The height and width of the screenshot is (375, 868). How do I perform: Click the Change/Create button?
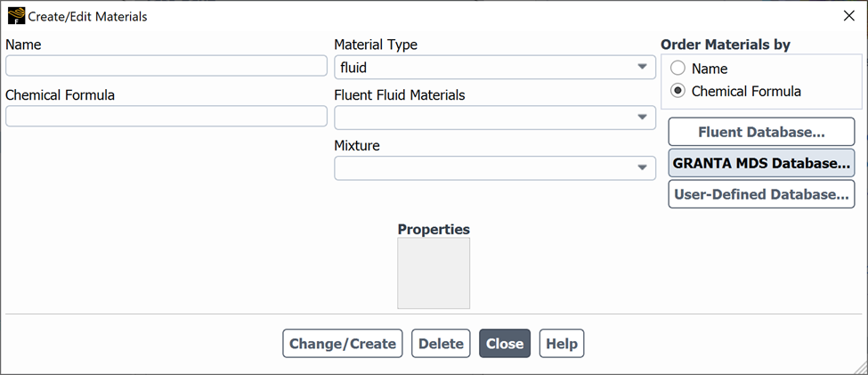(x=343, y=344)
